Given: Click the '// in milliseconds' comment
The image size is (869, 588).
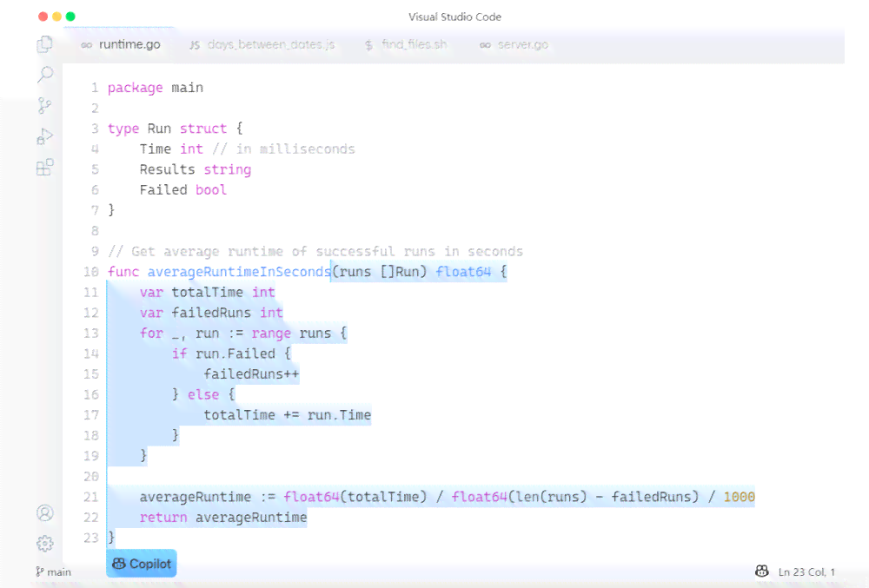Looking at the screenshot, I should click(284, 149).
